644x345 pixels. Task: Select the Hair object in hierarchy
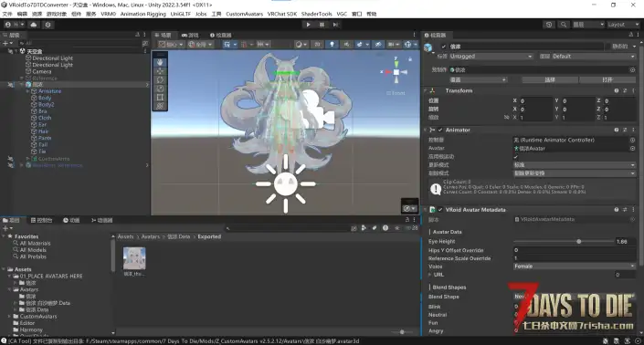(43, 131)
